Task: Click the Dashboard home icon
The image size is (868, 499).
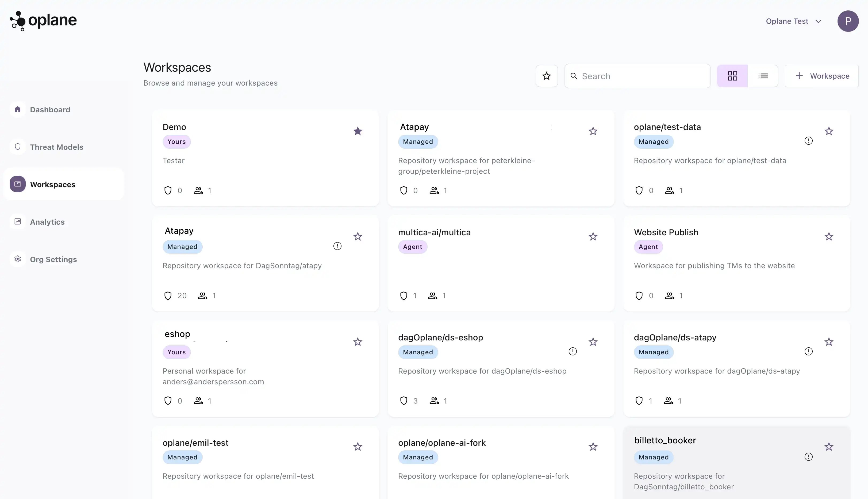Action: point(18,109)
